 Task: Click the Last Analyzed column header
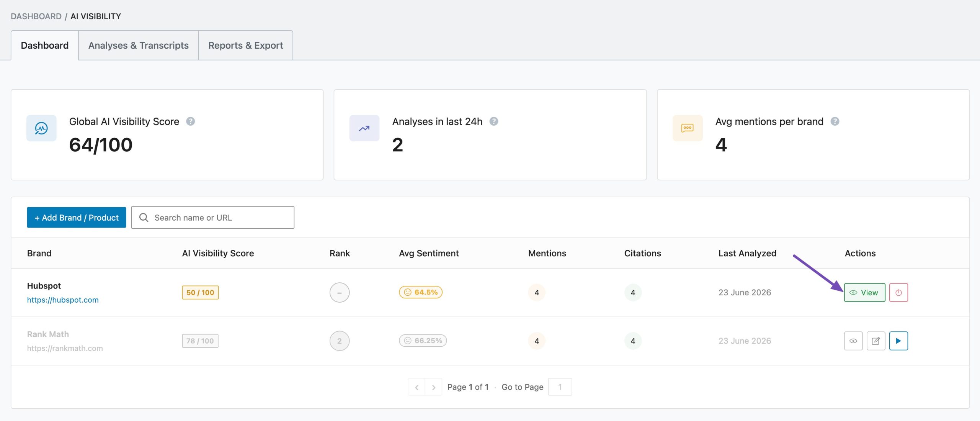coord(747,253)
